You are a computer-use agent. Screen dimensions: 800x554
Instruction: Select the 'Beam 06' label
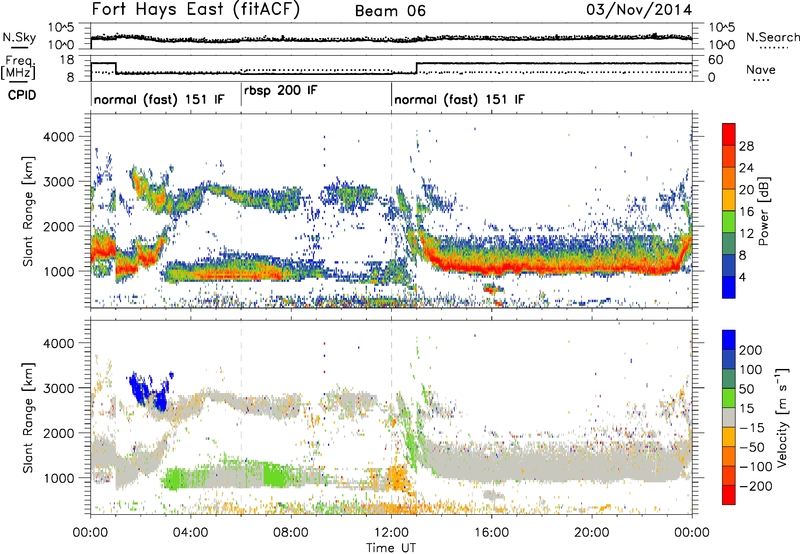(390, 11)
